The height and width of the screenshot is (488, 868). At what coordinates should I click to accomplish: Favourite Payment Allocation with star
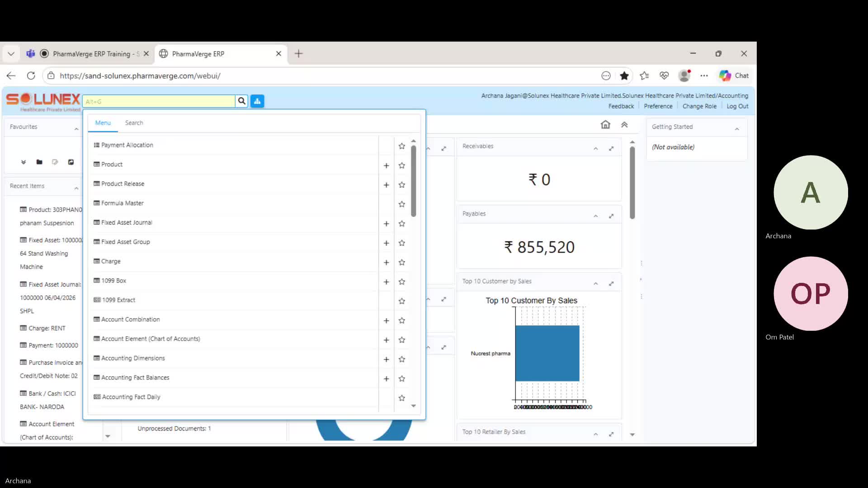point(402,146)
